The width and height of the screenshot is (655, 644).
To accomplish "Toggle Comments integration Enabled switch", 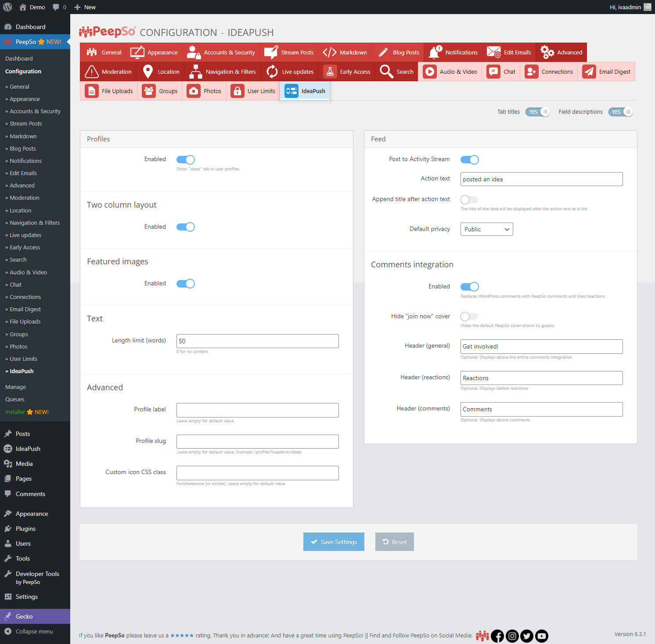I will pos(469,287).
